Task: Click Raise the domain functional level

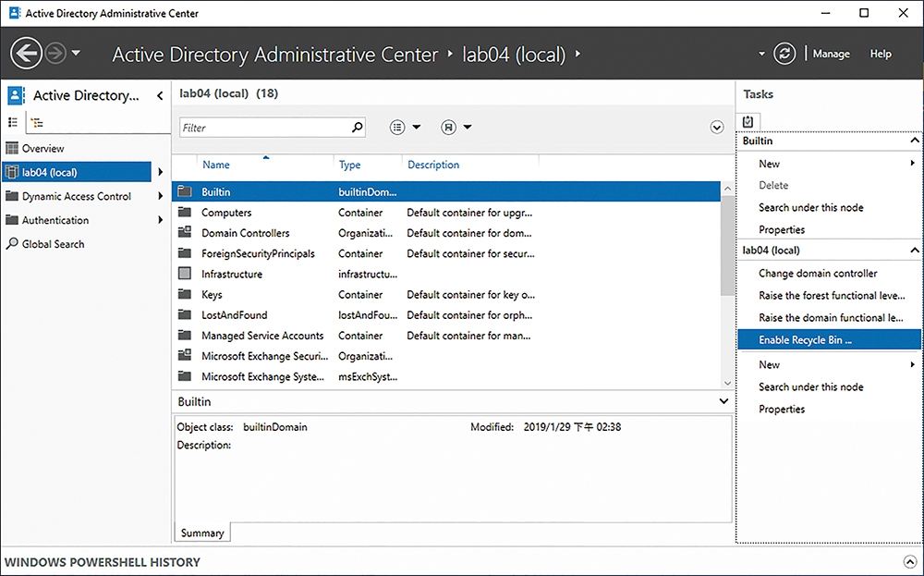Action: coord(831,318)
